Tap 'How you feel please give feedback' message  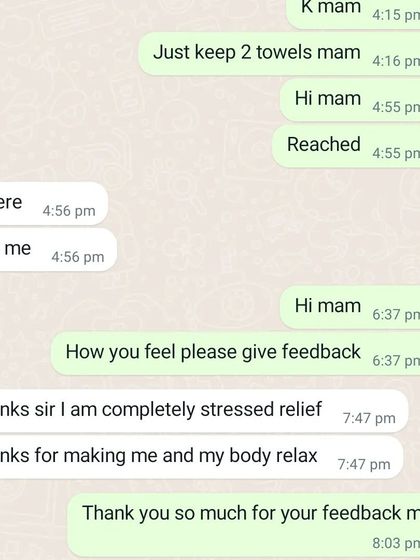(x=236, y=353)
